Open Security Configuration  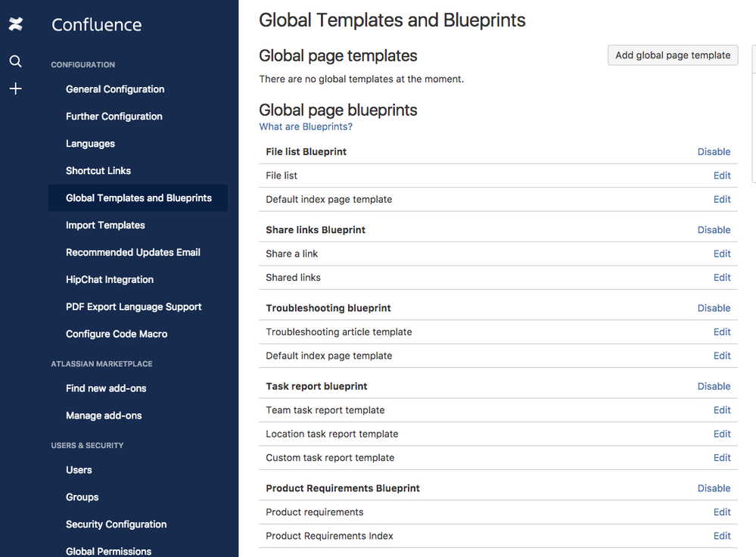point(117,524)
